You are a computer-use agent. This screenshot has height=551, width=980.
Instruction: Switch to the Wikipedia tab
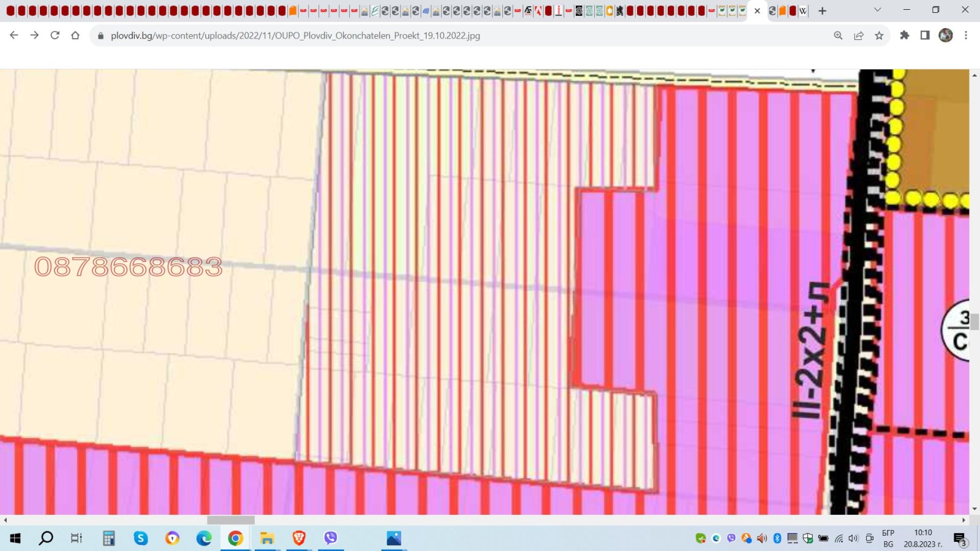(803, 10)
